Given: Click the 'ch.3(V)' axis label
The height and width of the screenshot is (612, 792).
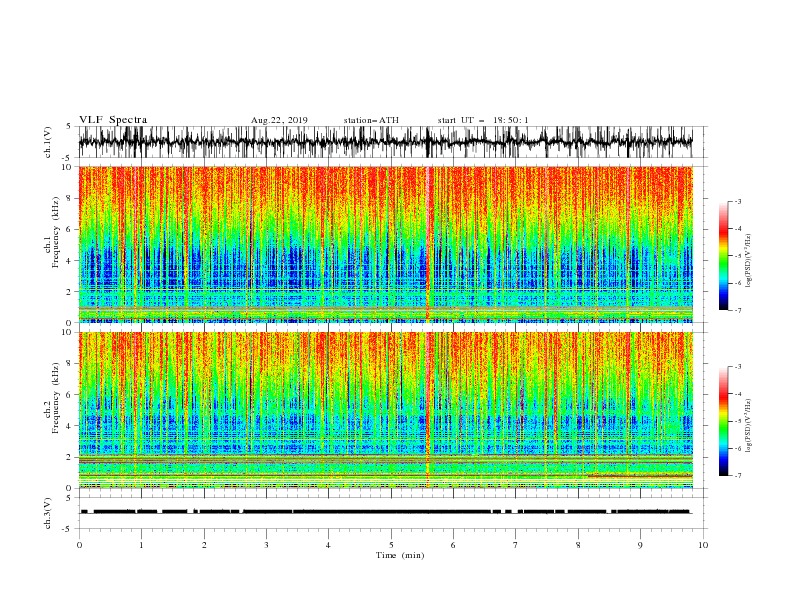Looking at the screenshot, I should 48,513.
